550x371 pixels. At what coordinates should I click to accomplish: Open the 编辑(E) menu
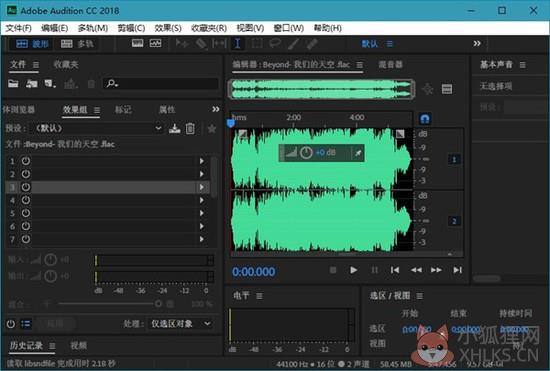tap(54, 28)
